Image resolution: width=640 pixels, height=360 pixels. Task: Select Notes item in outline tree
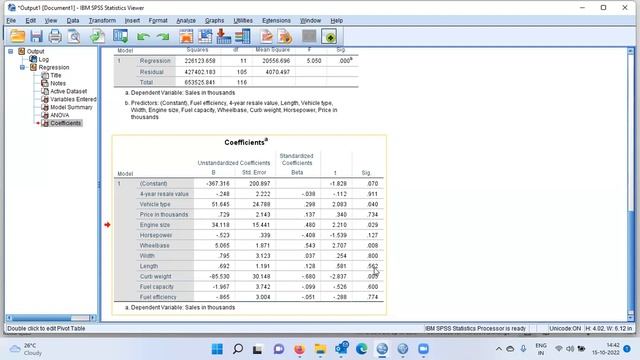[x=58, y=83]
